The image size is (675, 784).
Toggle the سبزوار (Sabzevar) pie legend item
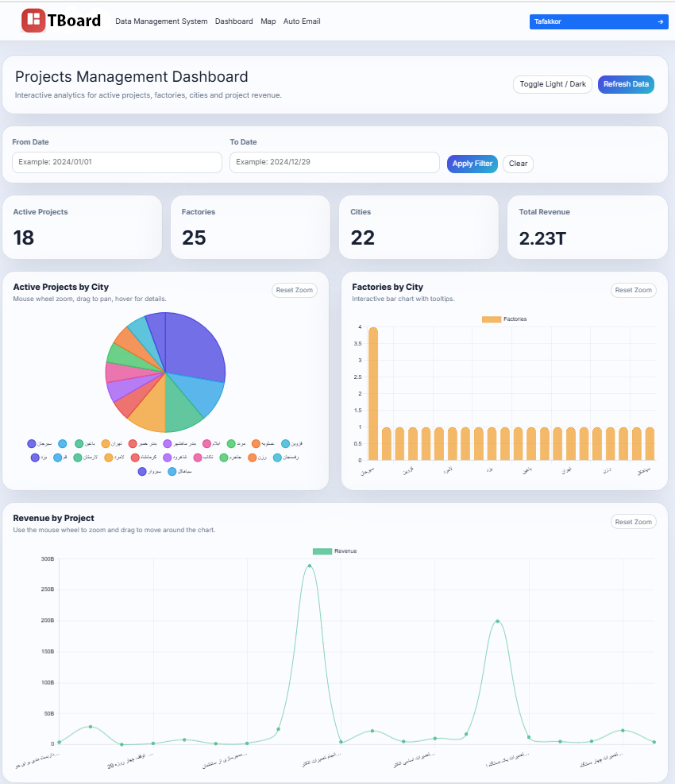(149, 472)
